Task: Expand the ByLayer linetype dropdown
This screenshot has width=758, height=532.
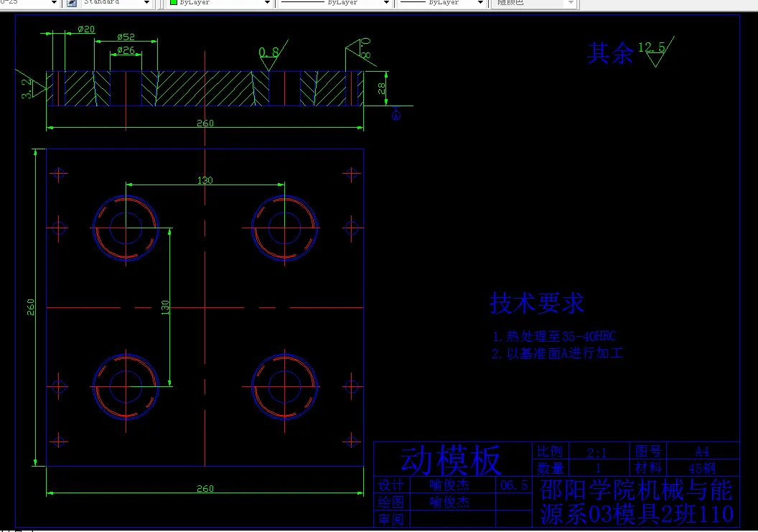Action: click(x=385, y=3)
